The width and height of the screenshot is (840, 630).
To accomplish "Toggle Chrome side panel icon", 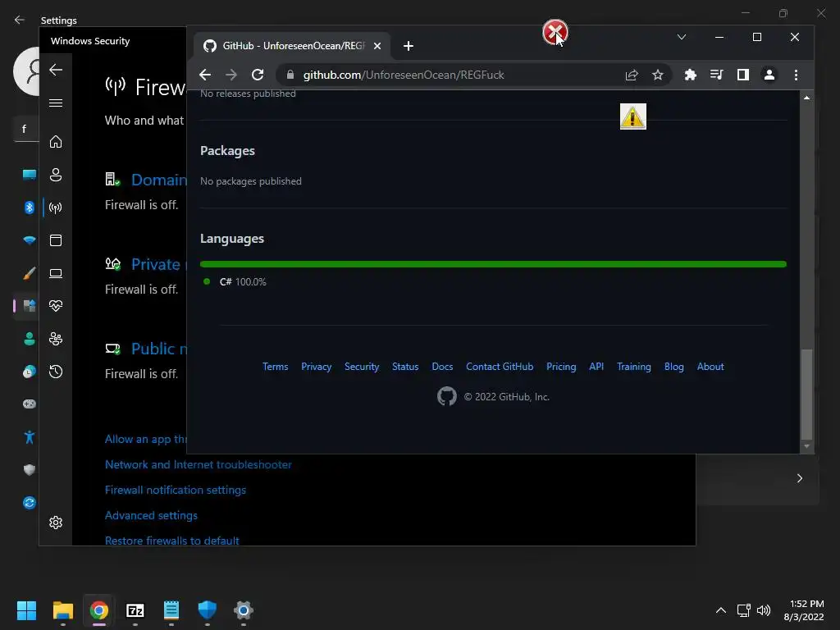I will click(x=743, y=75).
